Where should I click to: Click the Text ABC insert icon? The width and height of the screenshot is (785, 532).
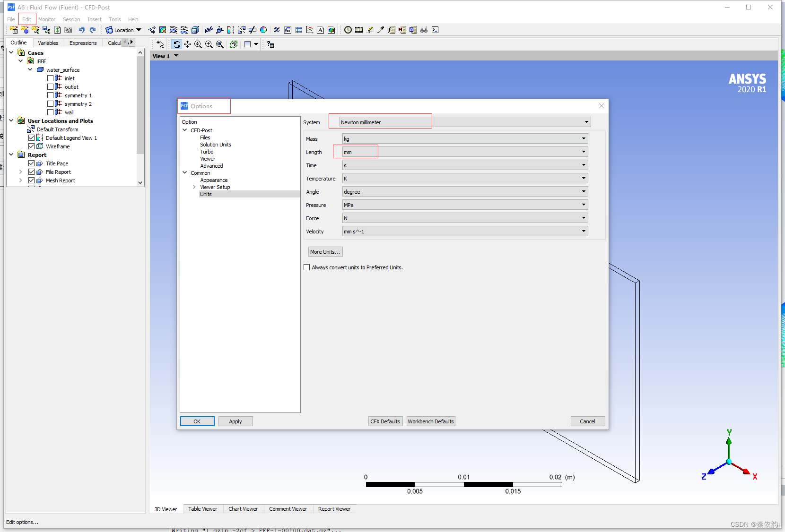(x=209, y=30)
